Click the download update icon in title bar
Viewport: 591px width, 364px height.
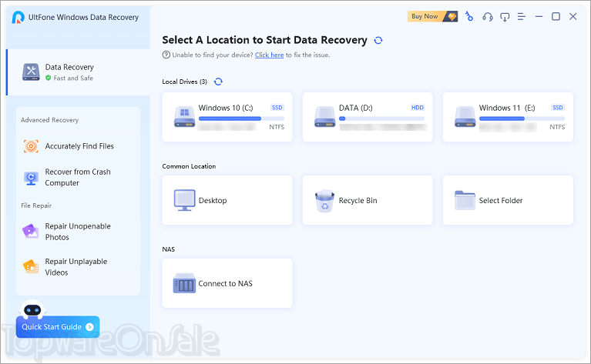pyautogui.click(x=505, y=17)
